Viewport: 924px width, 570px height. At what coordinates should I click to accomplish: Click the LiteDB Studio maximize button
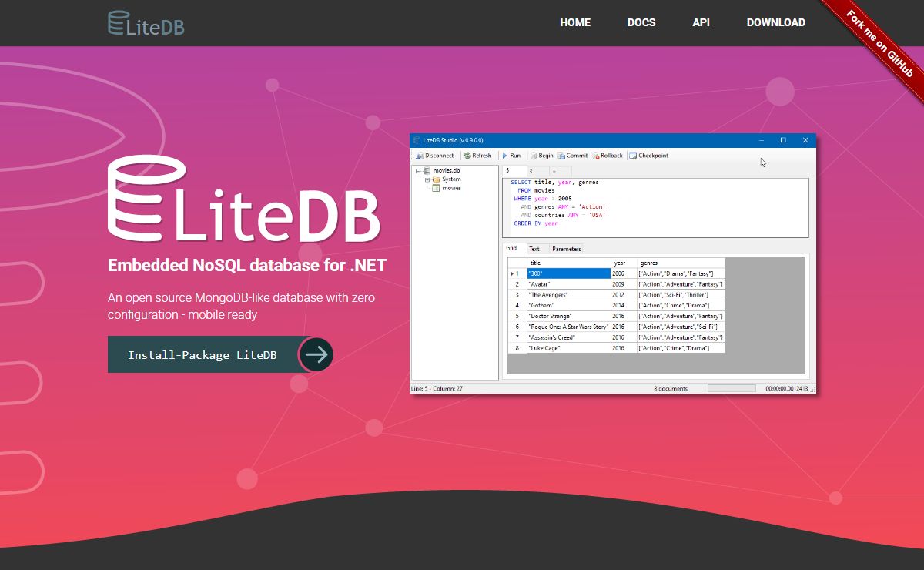tap(783, 140)
